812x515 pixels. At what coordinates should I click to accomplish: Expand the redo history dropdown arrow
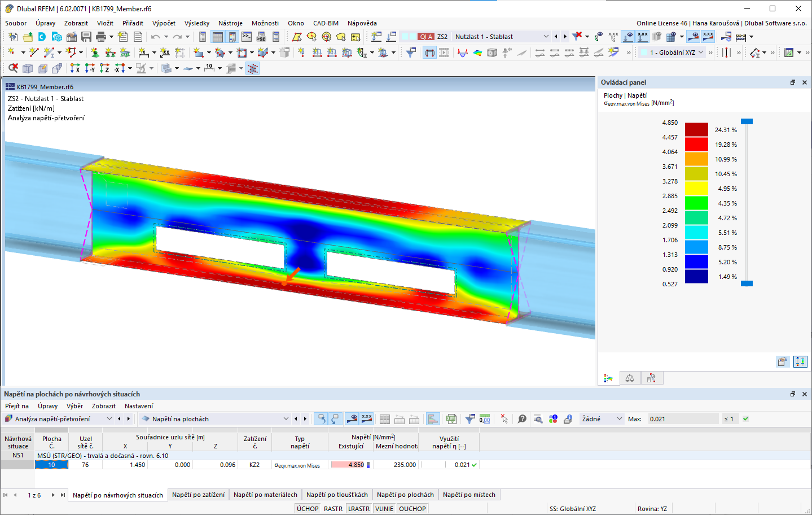188,37
